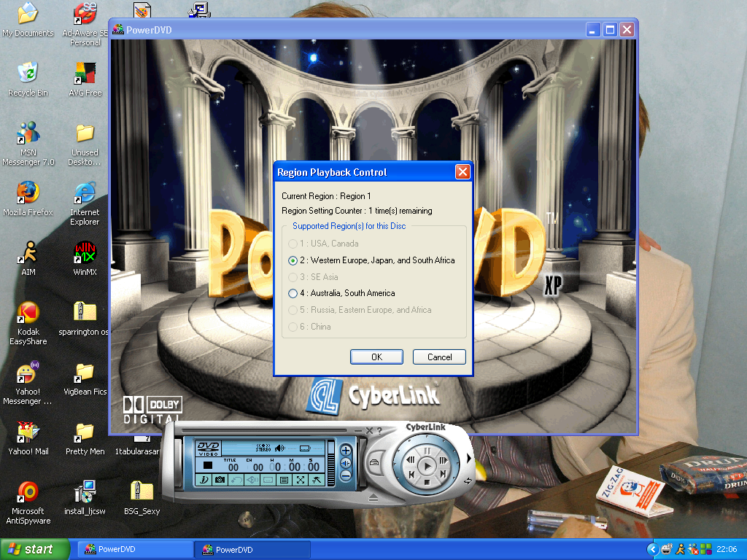Close the PowerDVD control panel with X
747x560 pixels.
[369, 431]
